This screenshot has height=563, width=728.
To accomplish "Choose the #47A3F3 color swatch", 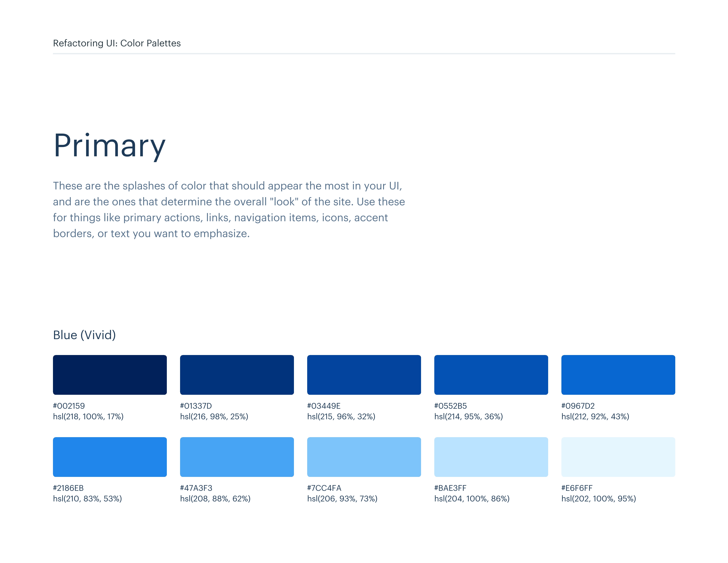I will (237, 457).
